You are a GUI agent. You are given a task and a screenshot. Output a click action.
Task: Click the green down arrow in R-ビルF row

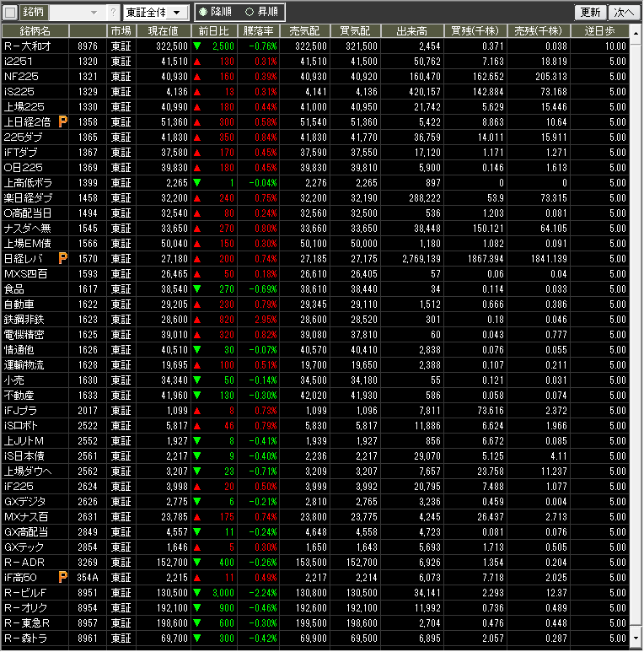click(x=197, y=593)
